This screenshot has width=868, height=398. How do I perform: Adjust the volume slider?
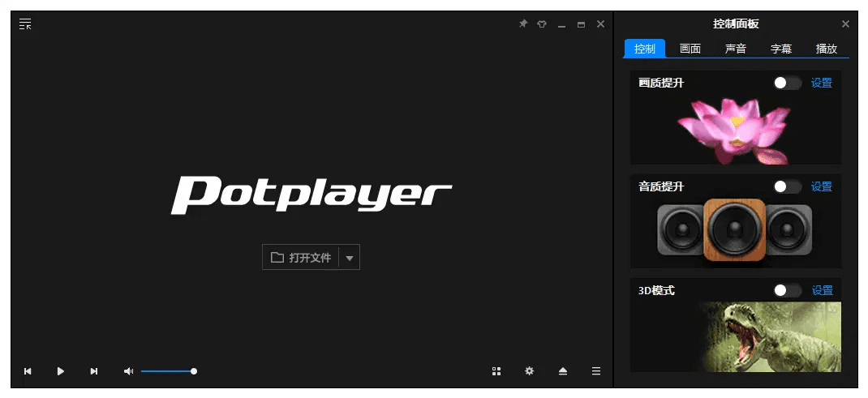(168, 371)
